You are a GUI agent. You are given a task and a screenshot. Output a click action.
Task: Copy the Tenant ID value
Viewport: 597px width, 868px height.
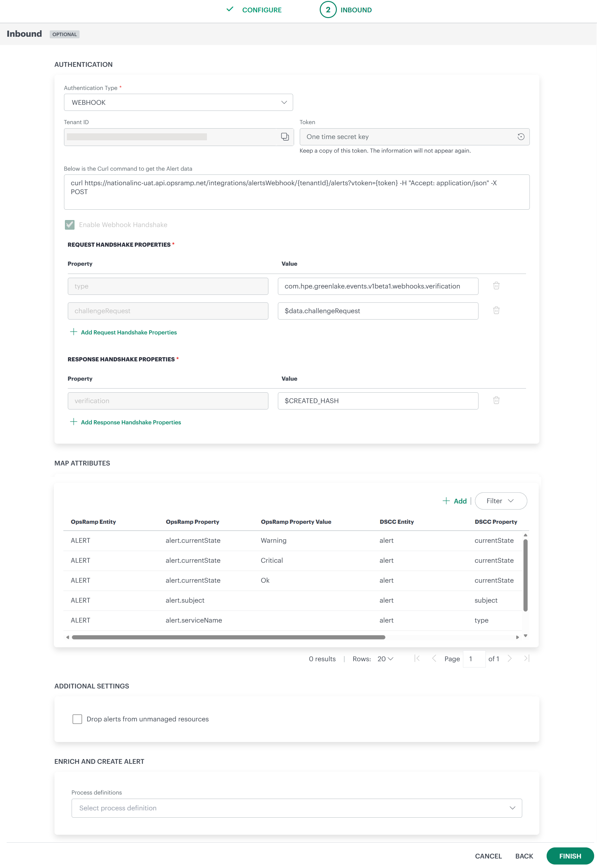point(285,137)
